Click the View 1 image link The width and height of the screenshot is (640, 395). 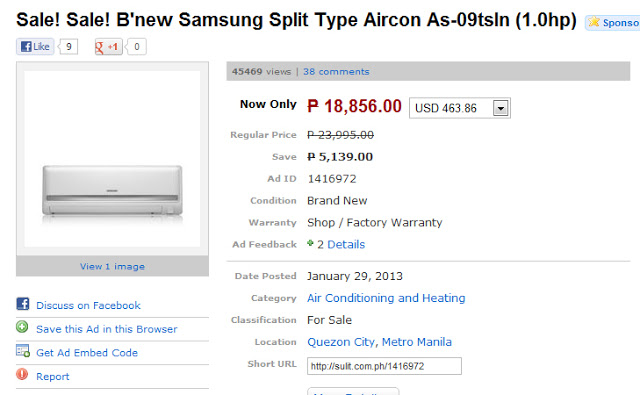click(x=112, y=266)
